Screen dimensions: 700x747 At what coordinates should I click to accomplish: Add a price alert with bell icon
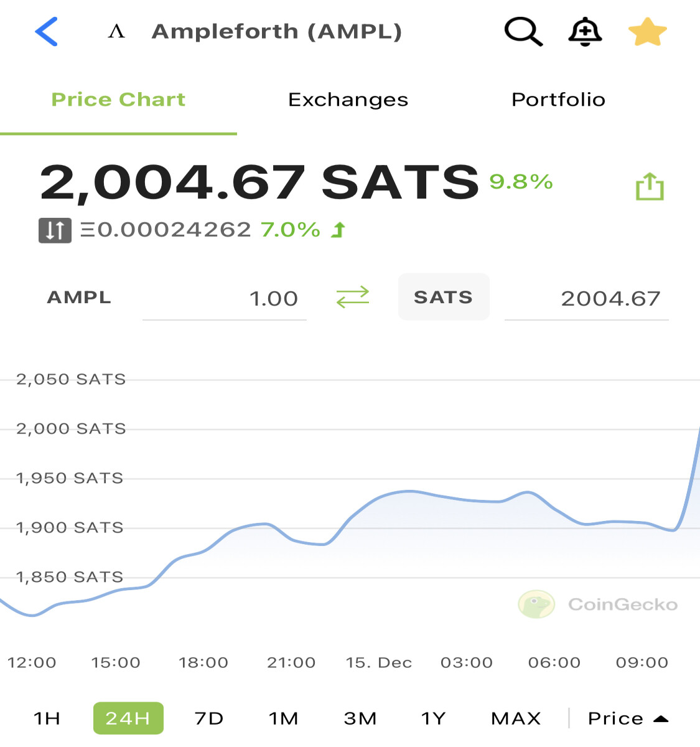point(585,32)
